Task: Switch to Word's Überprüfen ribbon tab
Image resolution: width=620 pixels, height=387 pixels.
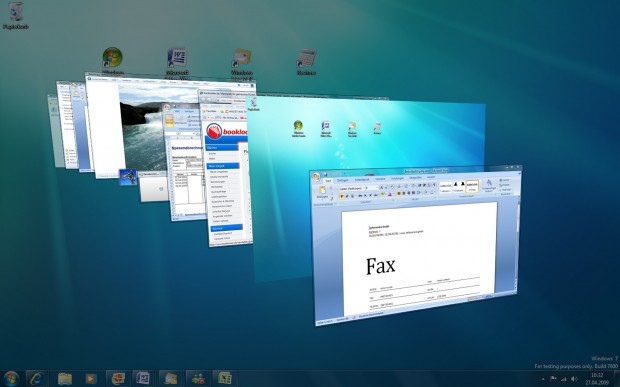Action: pos(415,178)
